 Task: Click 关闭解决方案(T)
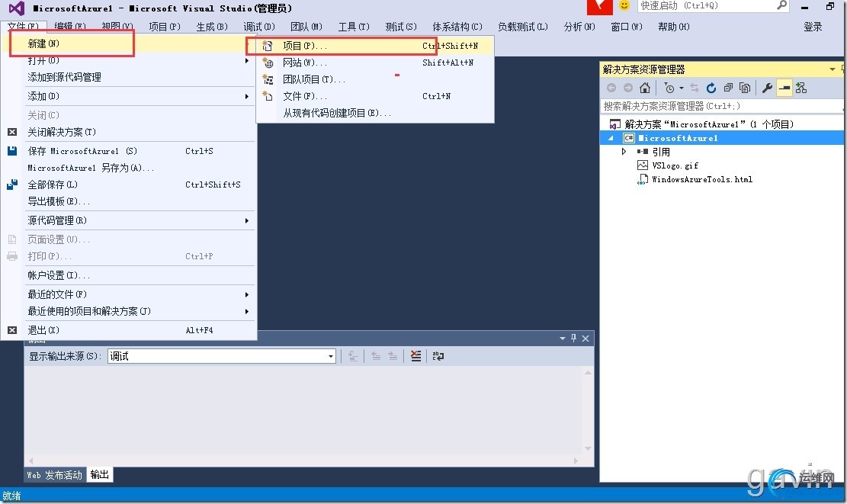click(129, 132)
